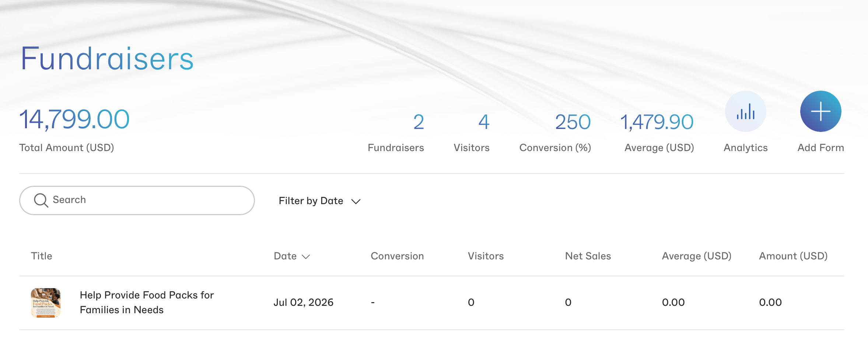Click the 250 conversion value
The width and height of the screenshot is (868, 339).
573,122
